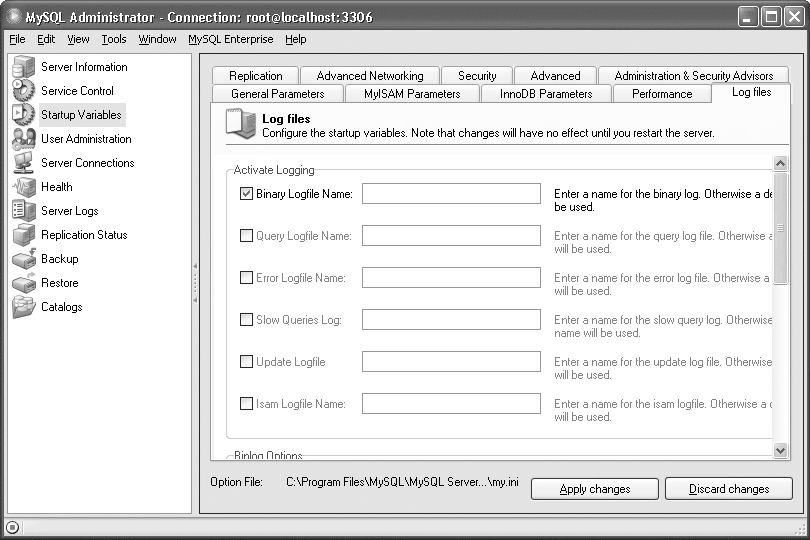The height and width of the screenshot is (540, 810).
Task: Open the Tools menu
Action: [x=113, y=39]
